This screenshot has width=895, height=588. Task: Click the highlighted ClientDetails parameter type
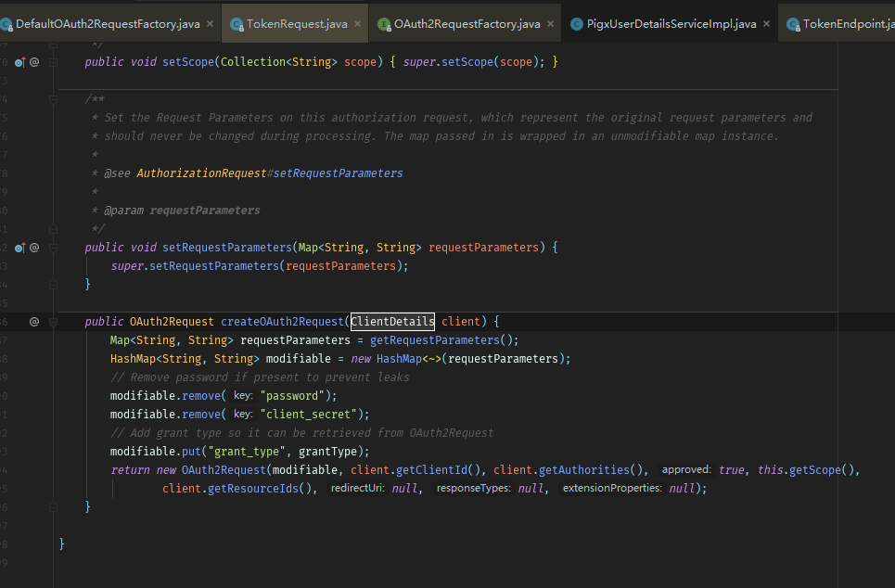pyautogui.click(x=392, y=322)
